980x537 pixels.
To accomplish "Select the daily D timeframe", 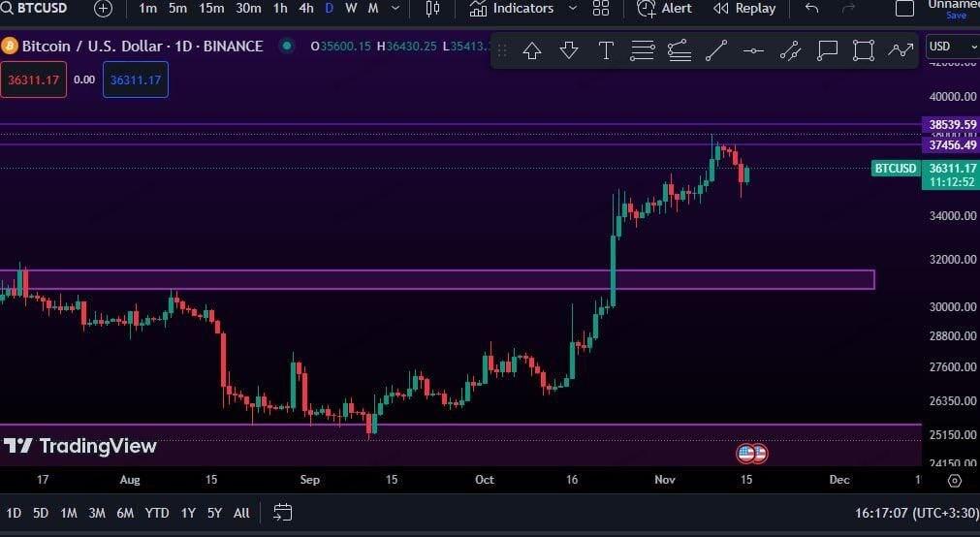I will point(330,8).
